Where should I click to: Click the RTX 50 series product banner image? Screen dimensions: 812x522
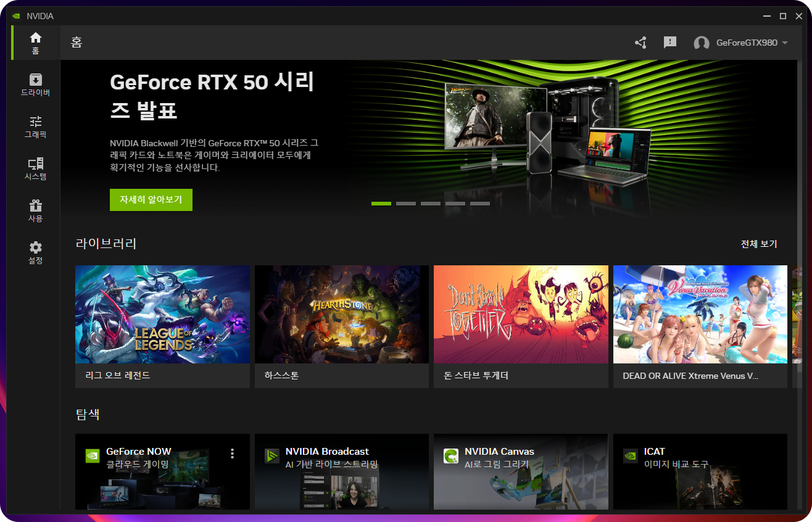[548, 133]
